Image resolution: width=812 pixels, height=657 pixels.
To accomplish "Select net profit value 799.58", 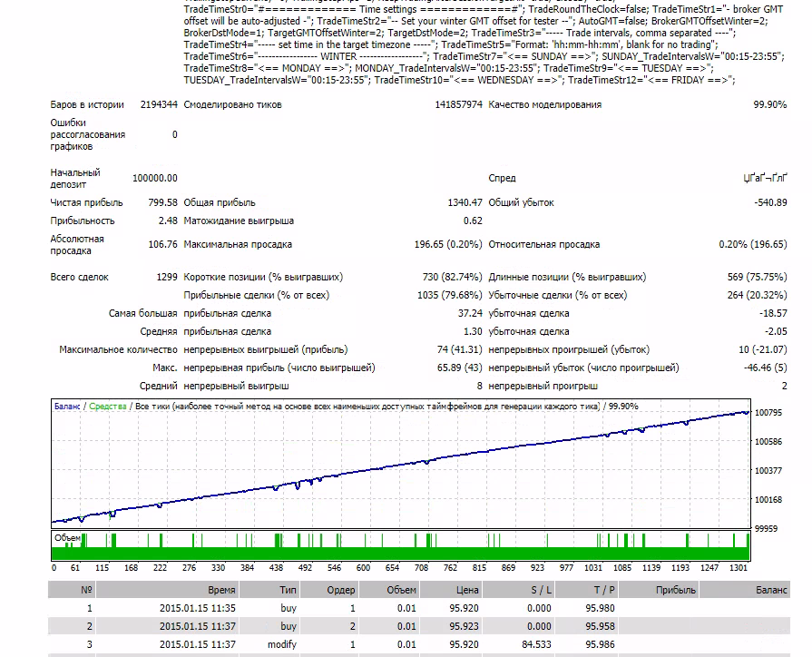I will pos(162,202).
